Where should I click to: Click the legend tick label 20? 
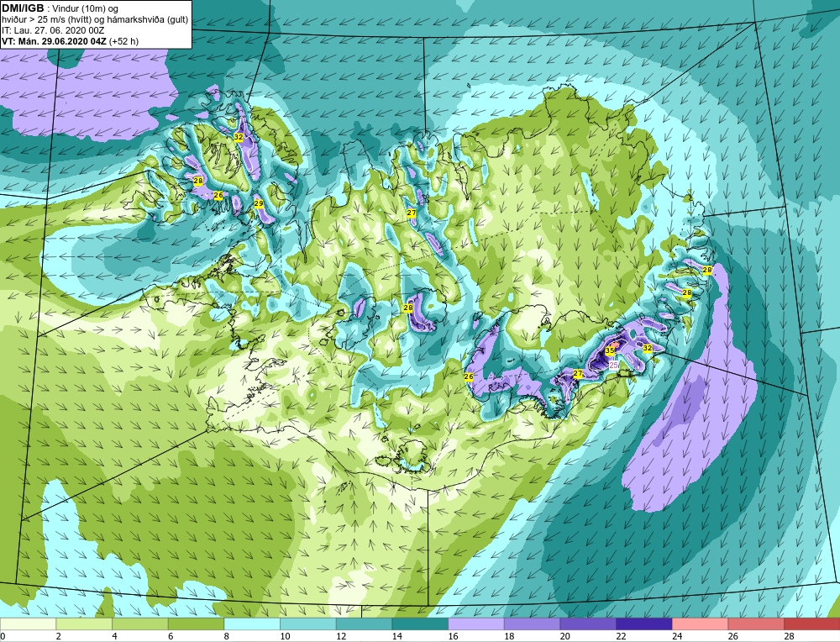click(x=564, y=636)
